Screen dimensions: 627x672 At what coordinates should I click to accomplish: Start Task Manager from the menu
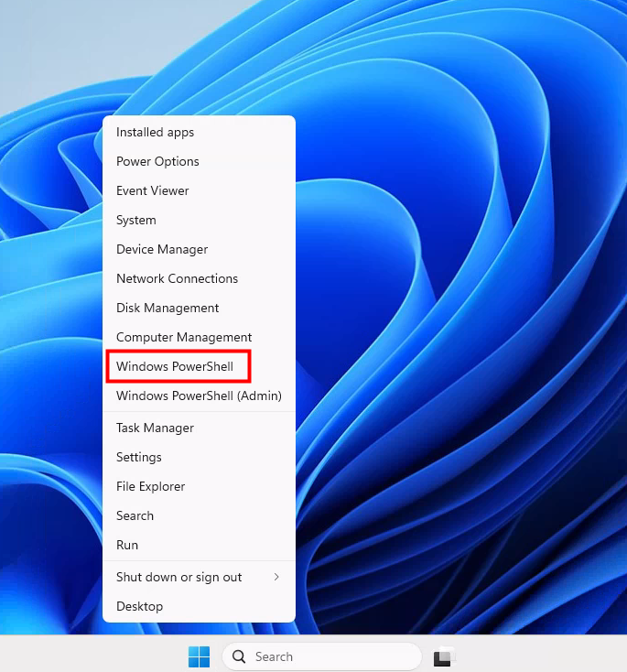(x=155, y=428)
